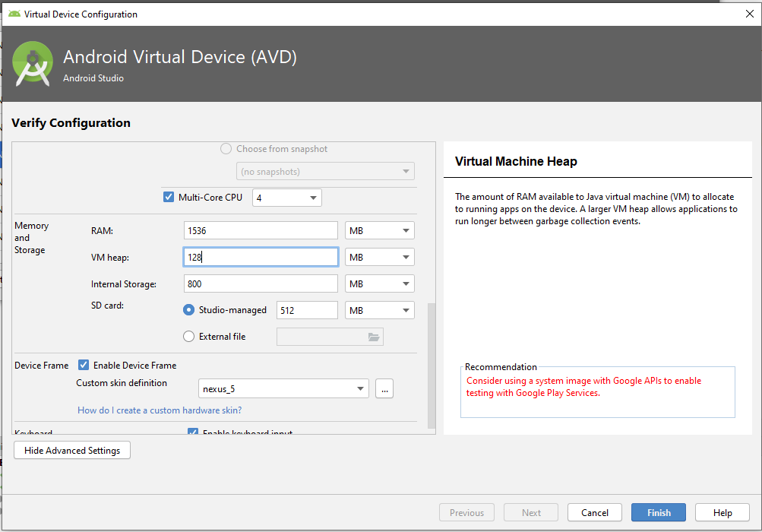Viewport: 762px width, 532px height.
Task: Click the Cancel button
Action: 594,513
